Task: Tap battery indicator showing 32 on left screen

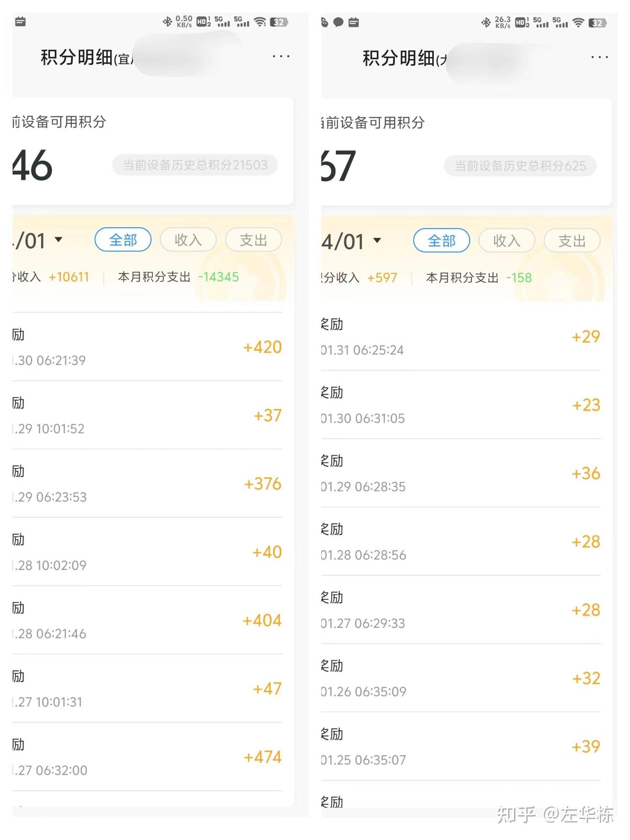Action: point(279,22)
